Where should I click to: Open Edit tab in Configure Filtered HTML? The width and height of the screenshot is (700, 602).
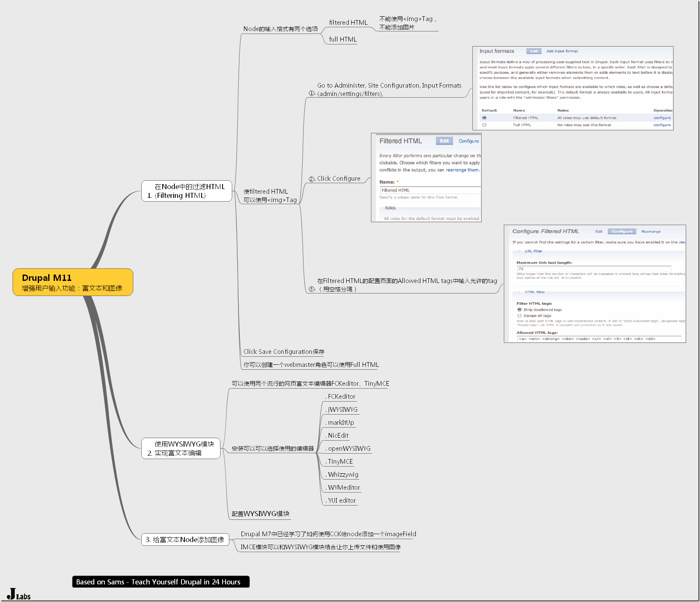[x=599, y=231]
